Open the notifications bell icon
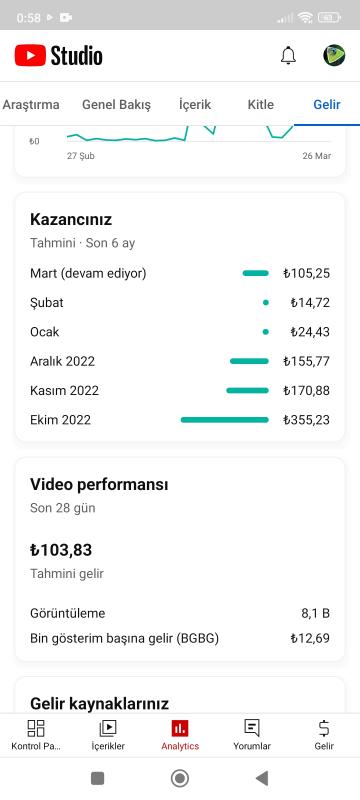Viewport: 360px width, 800px height. [288, 55]
